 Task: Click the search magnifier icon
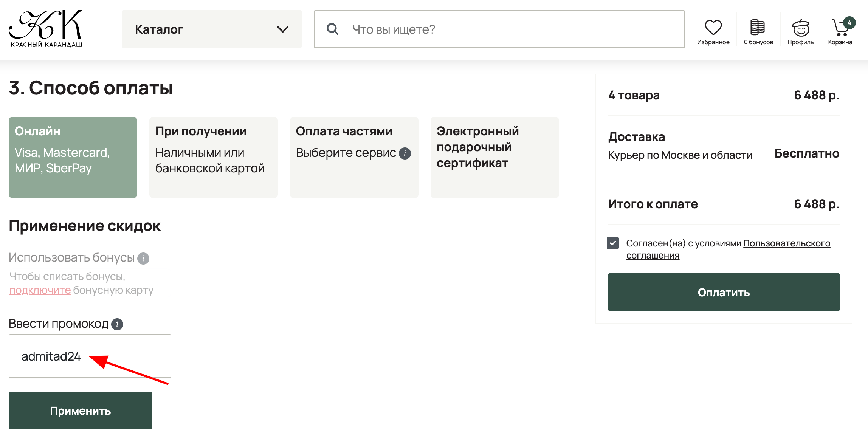332,29
